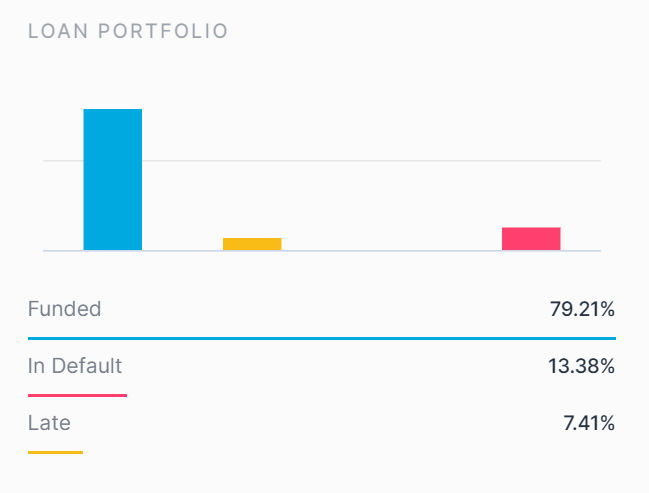The image size is (649, 493).
Task: Click the pink In Default progress line
Action: tap(77, 396)
